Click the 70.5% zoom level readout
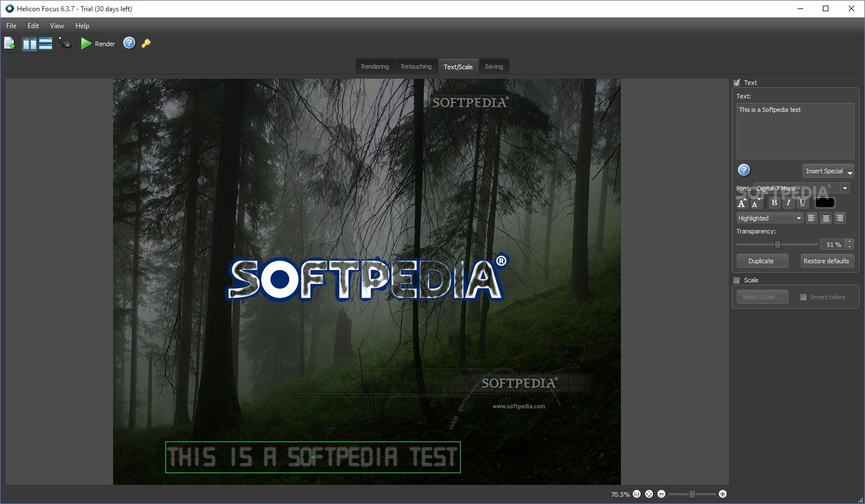This screenshot has height=504, width=865. point(620,494)
